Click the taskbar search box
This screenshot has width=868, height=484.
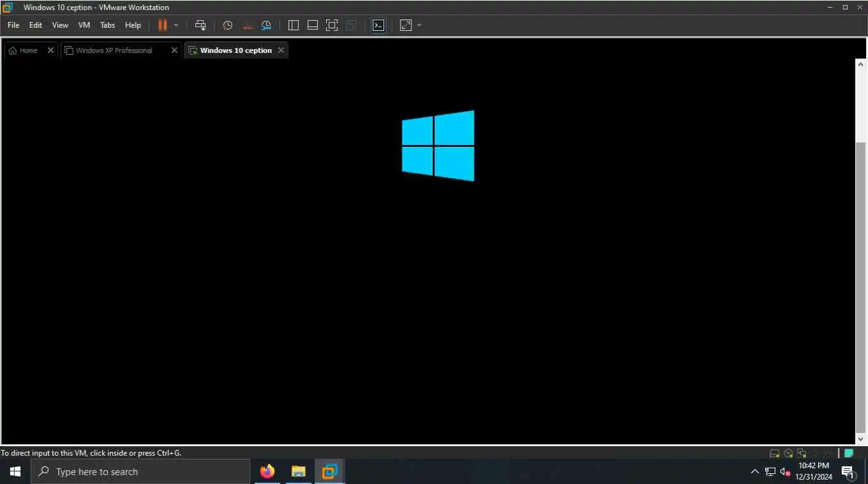140,471
